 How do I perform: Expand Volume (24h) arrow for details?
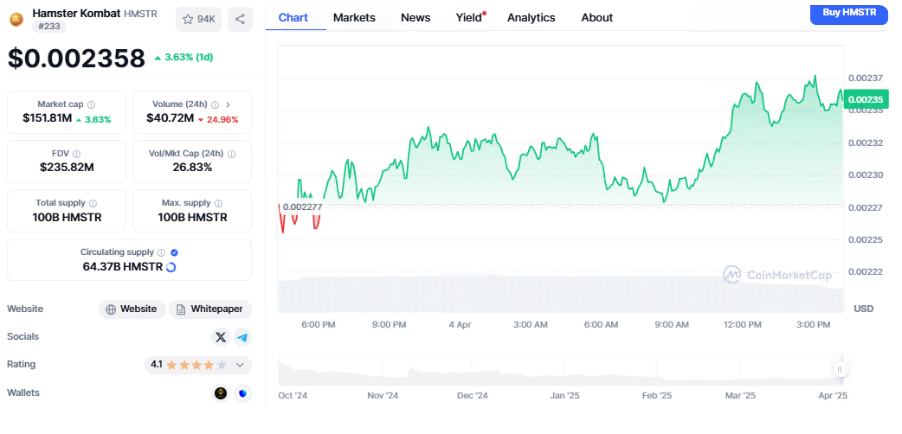(228, 104)
